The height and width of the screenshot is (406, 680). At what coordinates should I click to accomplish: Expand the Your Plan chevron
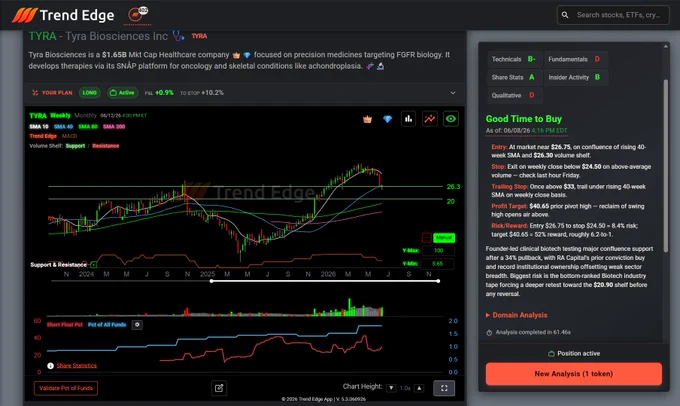453,93
